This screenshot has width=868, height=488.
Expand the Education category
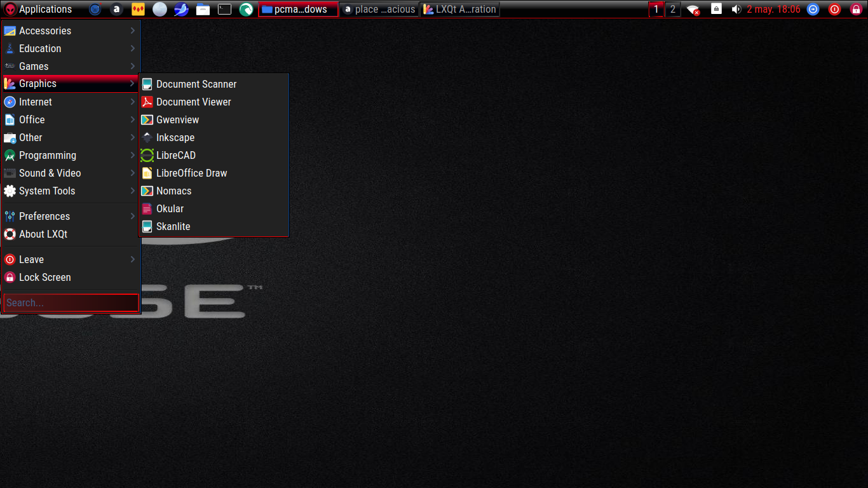71,48
